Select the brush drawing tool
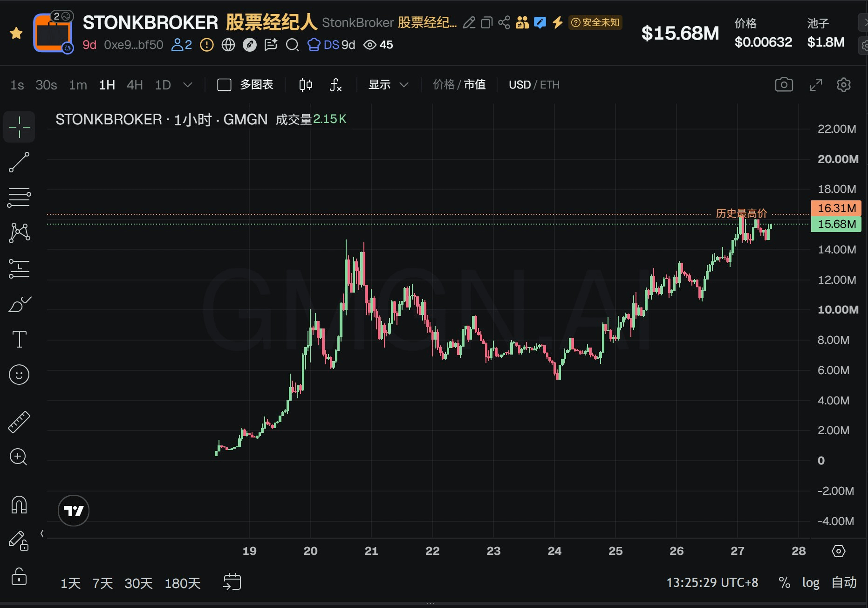 point(19,304)
